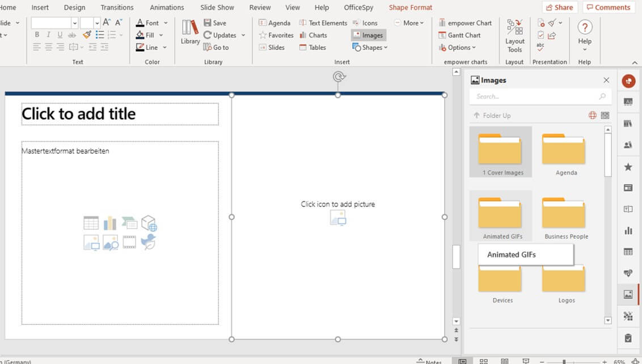The height and width of the screenshot is (364, 642).
Task: Toggle Italic text formatting
Action: (x=49, y=35)
